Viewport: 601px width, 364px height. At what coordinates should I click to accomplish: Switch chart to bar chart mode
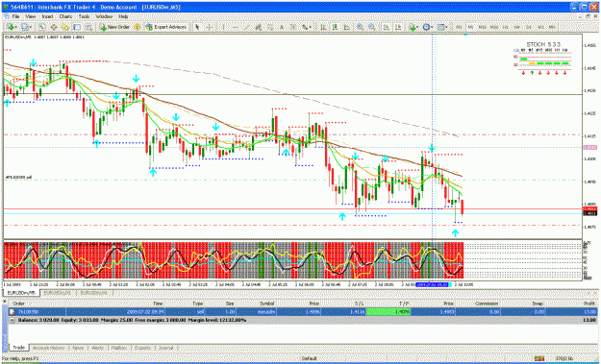323,27
